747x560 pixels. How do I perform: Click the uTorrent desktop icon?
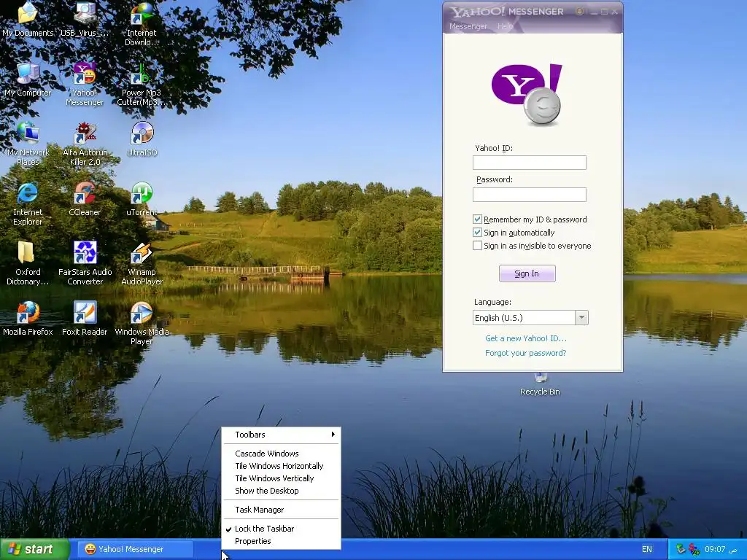(x=142, y=198)
